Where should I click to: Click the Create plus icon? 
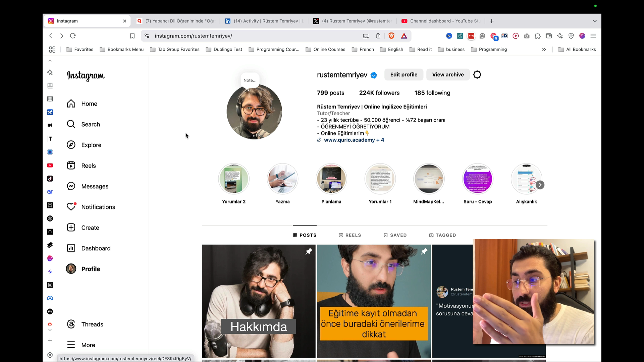71,228
